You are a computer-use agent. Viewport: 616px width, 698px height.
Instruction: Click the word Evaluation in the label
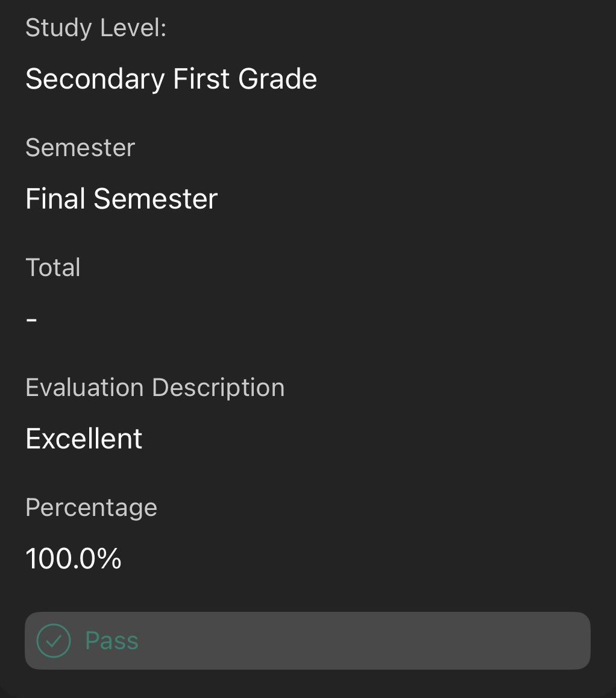point(84,388)
